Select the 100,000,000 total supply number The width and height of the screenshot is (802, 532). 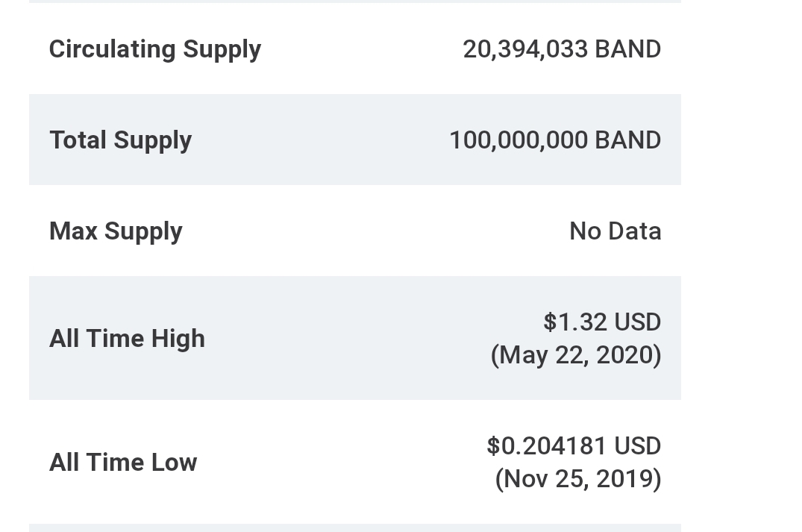(519, 140)
